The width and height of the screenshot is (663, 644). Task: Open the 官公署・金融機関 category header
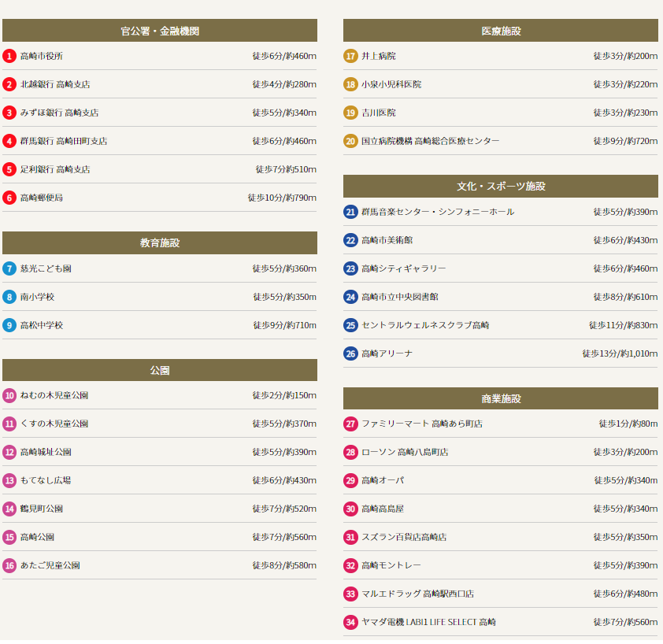point(160,31)
